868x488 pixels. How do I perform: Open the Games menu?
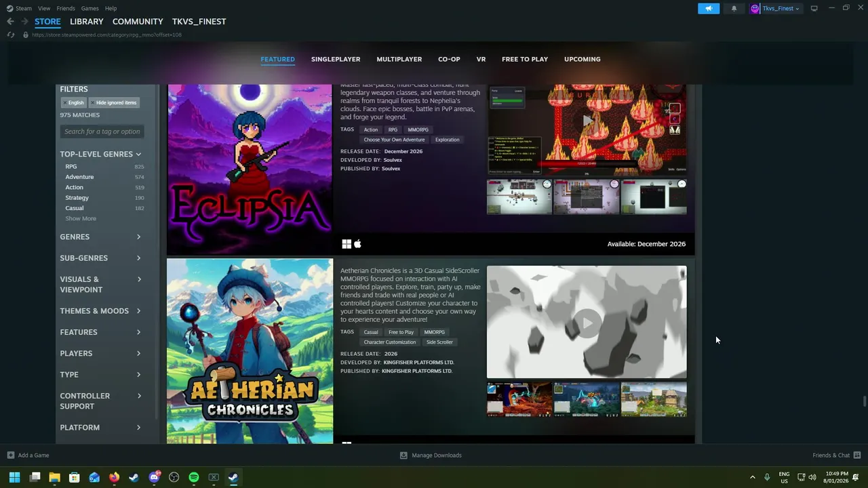pyautogui.click(x=90, y=8)
